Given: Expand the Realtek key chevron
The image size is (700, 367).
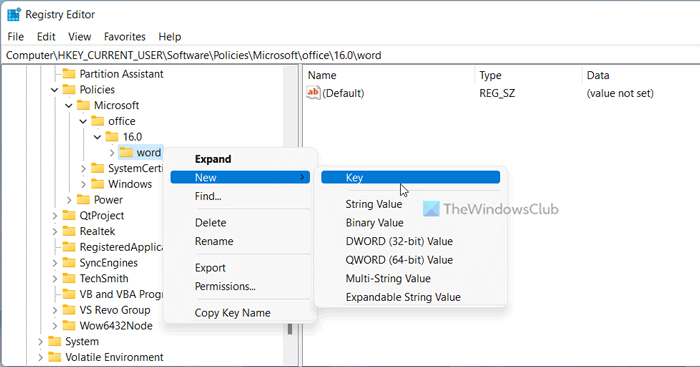Looking at the screenshot, I should pyautogui.click(x=55, y=231).
